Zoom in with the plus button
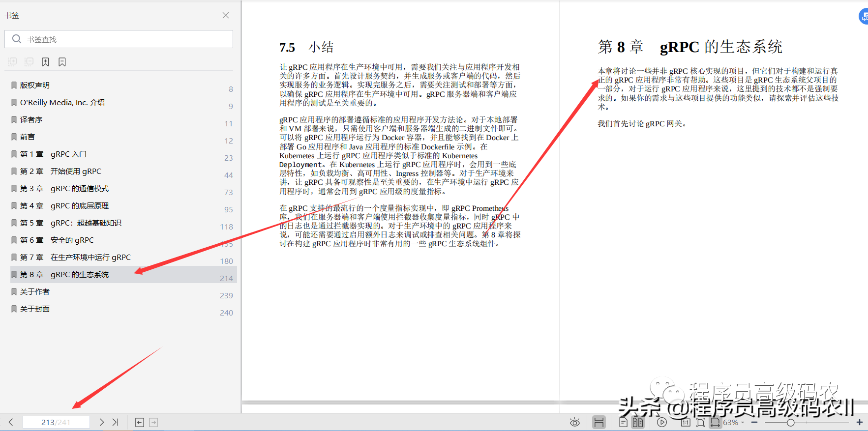This screenshot has height=431, width=868. coord(860,423)
